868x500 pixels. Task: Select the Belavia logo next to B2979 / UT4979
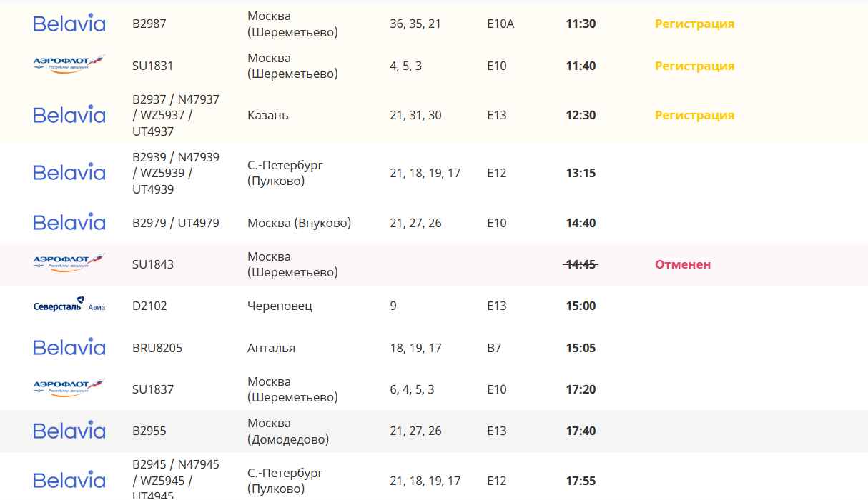click(x=69, y=223)
